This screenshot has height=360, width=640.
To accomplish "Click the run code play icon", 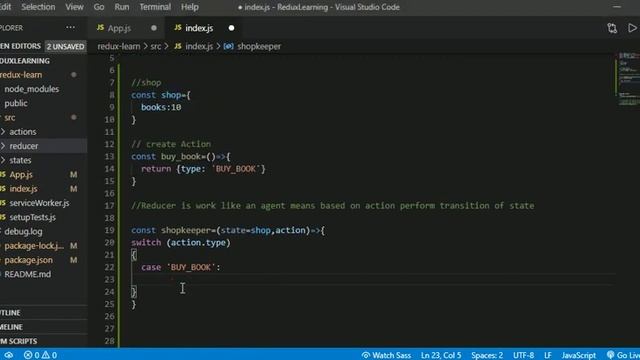I will [x=632, y=28].
